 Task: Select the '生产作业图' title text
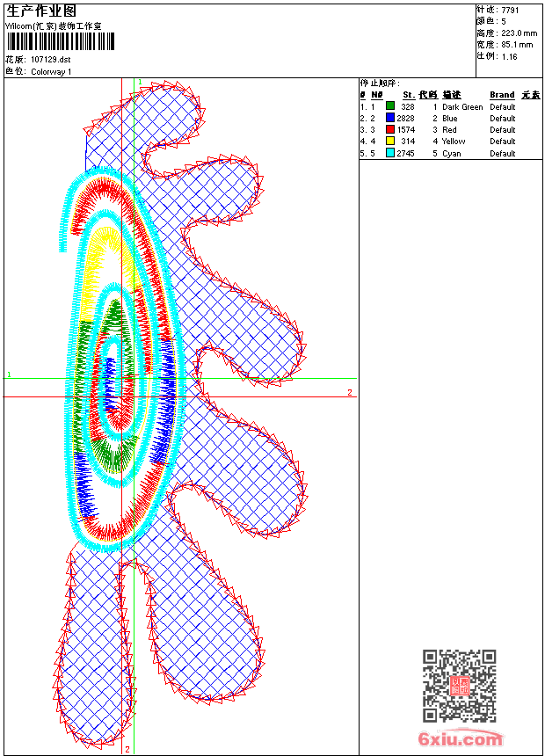(41, 11)
